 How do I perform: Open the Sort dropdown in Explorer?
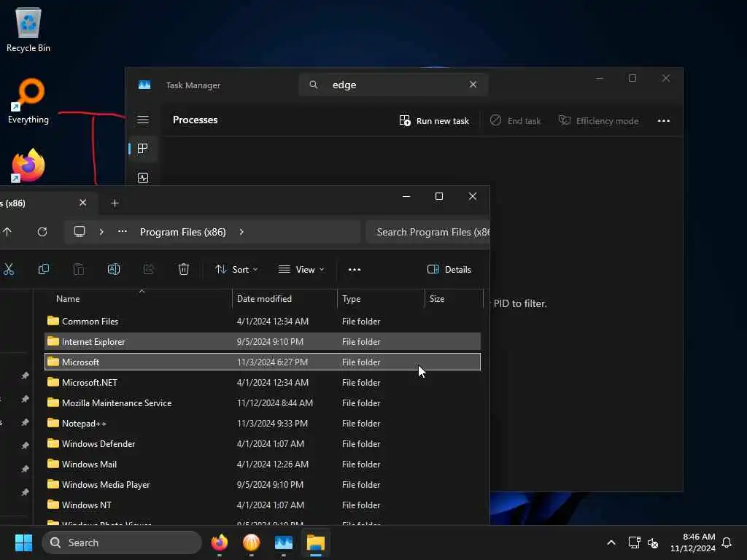coord(237,270)
